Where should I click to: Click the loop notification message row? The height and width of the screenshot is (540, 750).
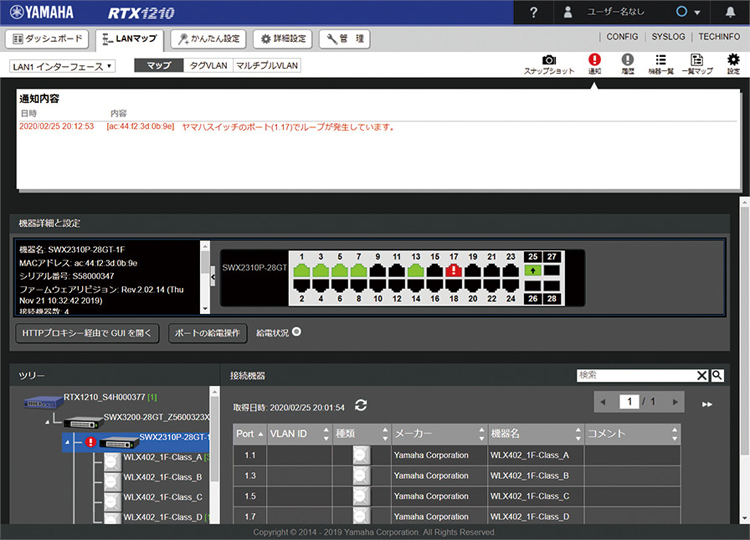click(x=378, y=127)
